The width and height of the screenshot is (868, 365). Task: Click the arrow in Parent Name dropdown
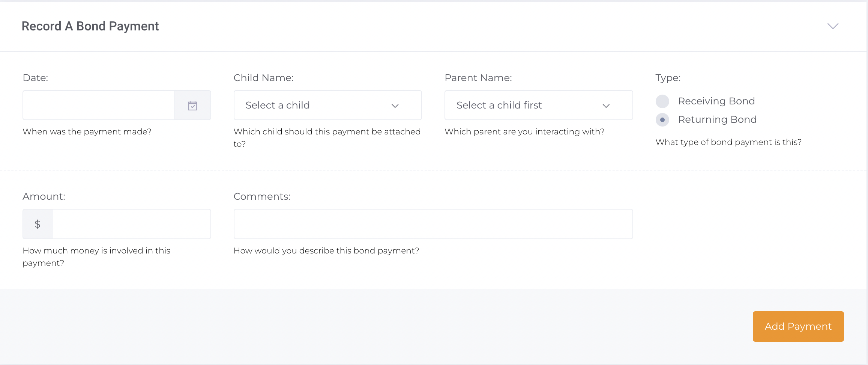tap(606, 106)
